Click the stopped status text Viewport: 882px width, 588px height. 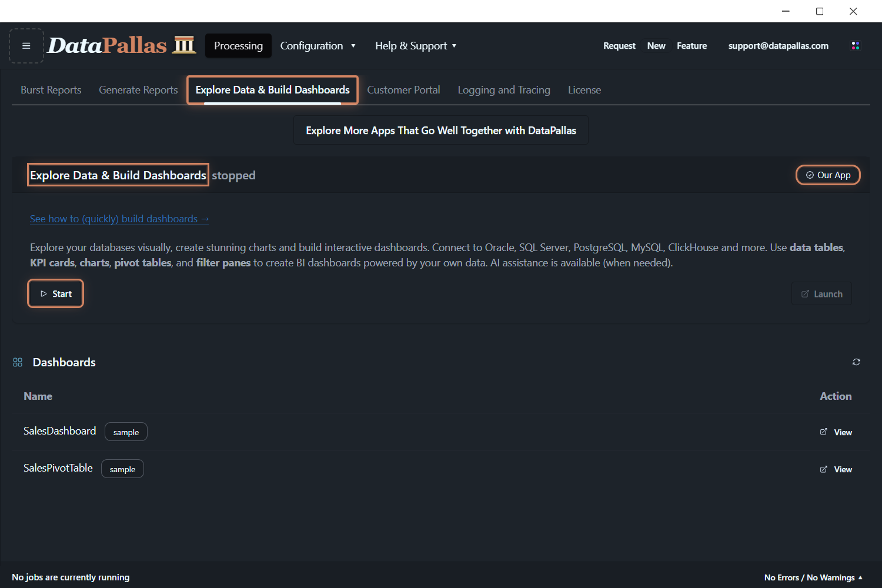233,175
